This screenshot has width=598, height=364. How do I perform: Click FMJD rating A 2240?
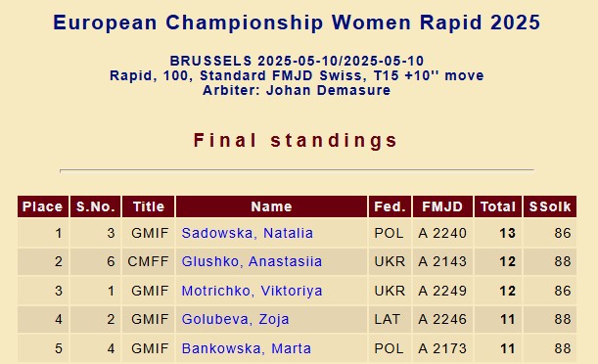click(x=442, y=233)
